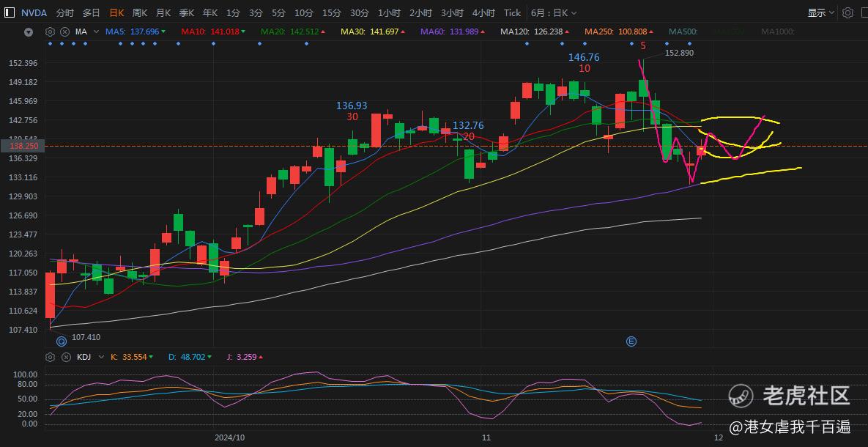
Task: Expand the MA indicator dropdown
Action: point(96,32)
